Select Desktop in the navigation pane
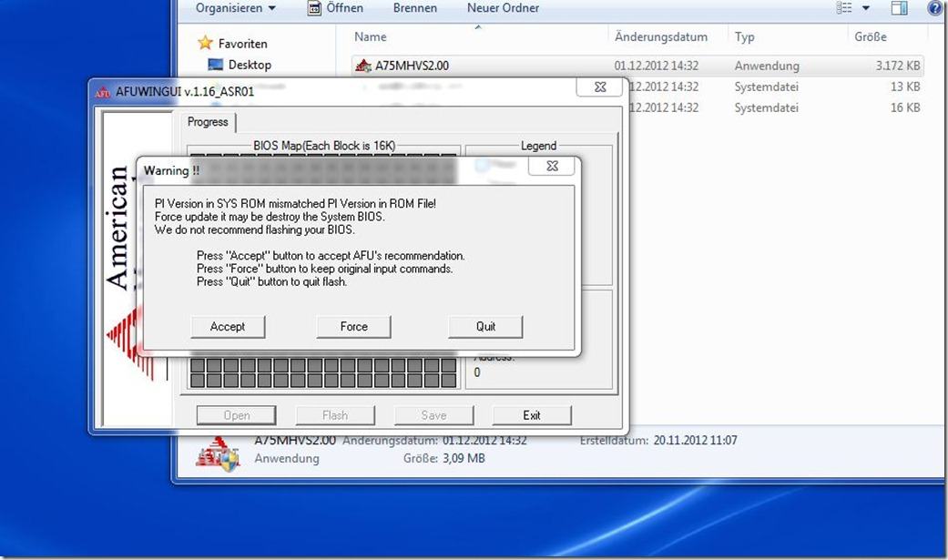 click(x=250, y=65)
